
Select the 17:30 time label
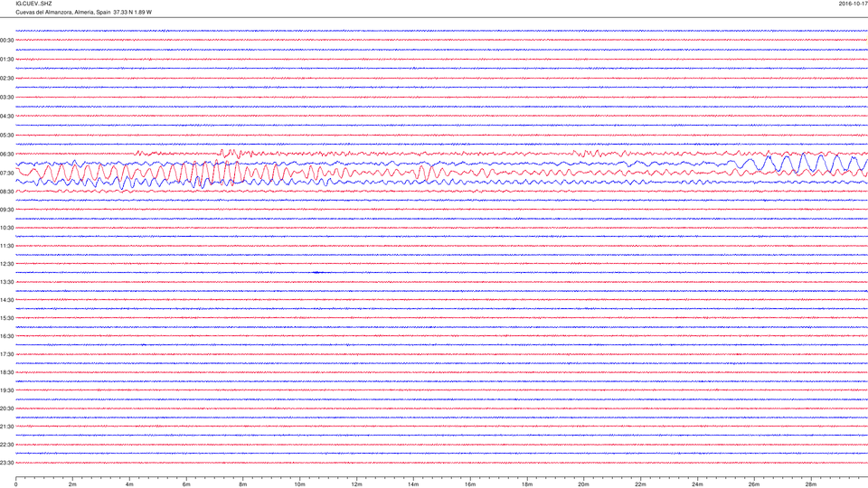tap(6, 354)
